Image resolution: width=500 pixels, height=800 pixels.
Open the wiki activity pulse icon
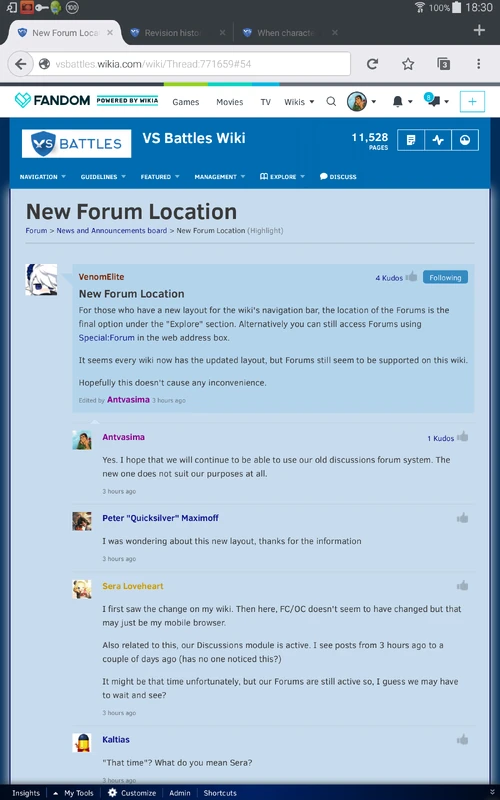438,140
